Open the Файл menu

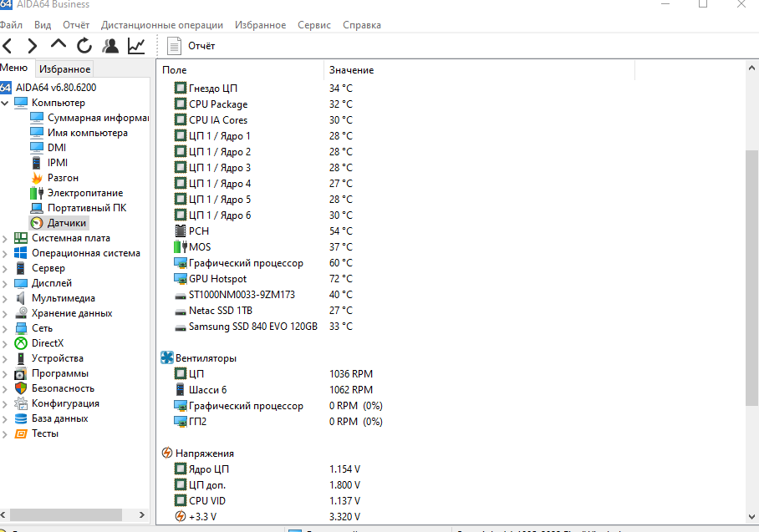[x=11, y=25]
